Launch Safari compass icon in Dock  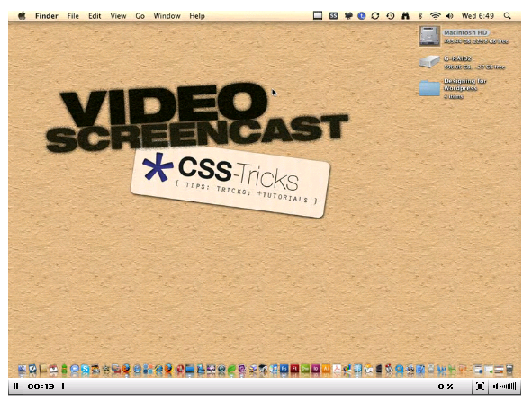tap(137, 369)
